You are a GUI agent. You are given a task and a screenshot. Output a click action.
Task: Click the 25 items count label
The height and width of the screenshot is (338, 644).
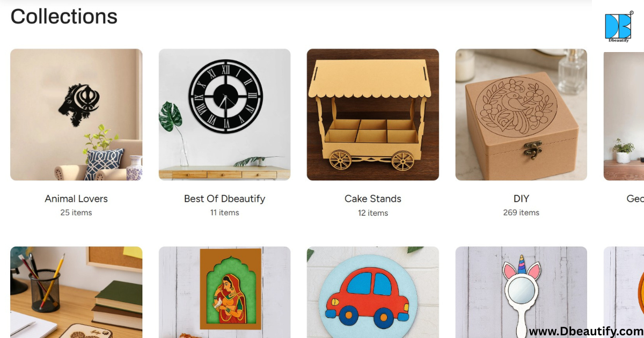(x=76, y=212)
